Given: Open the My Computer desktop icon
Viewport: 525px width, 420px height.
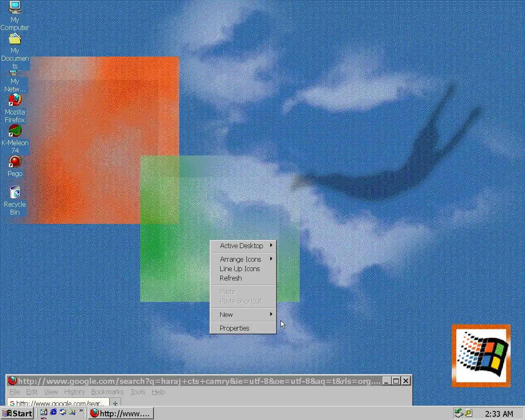Looking at the screenshot, I should [x=15, y=16].
